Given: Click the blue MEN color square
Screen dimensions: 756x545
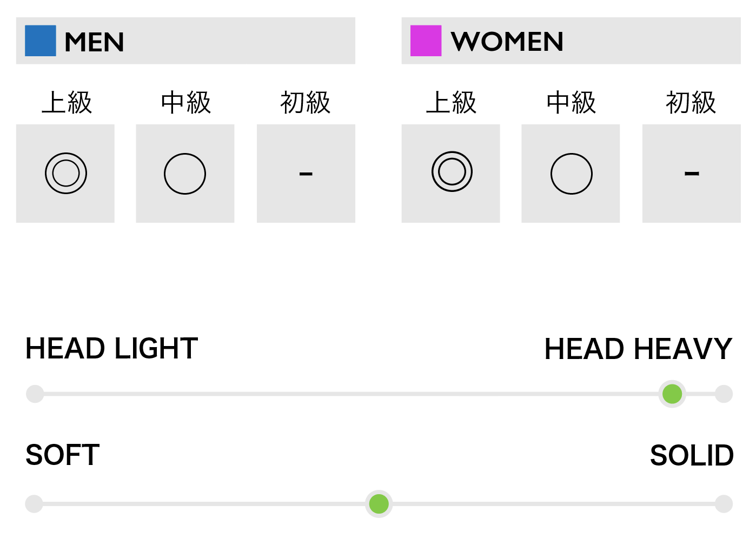Looking at the screenshot, I should coord(41,41).
